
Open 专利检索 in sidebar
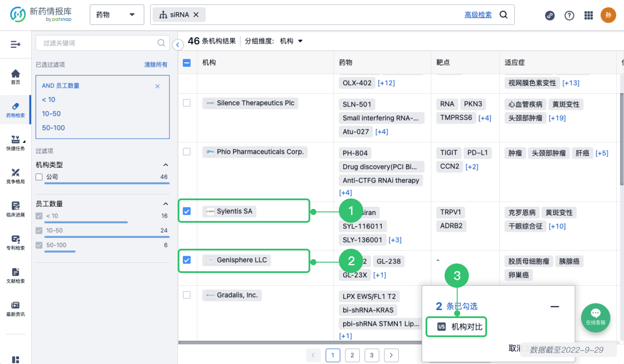tap(16, 242)
